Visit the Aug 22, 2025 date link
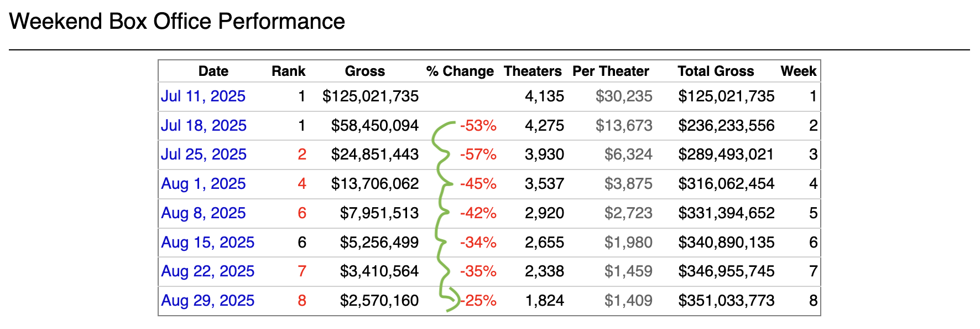The height and width of the screenshot is (329, 980). pyautogui.click(x=207, y=271)
